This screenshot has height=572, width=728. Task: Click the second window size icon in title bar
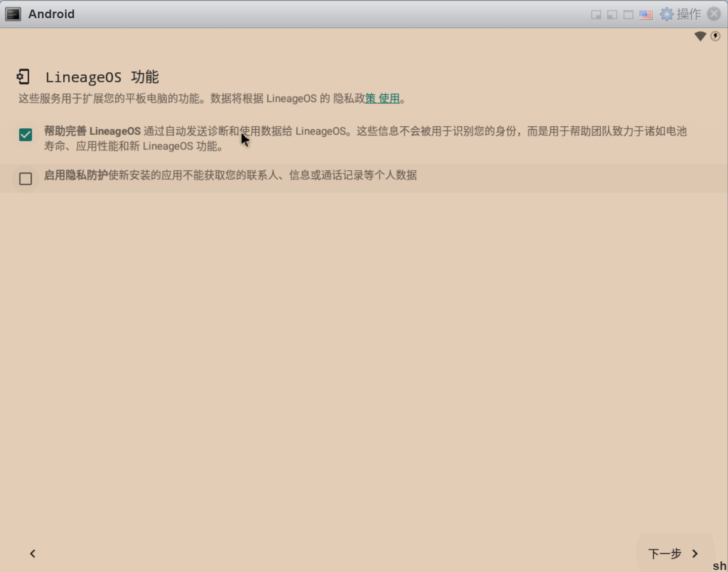612,15
